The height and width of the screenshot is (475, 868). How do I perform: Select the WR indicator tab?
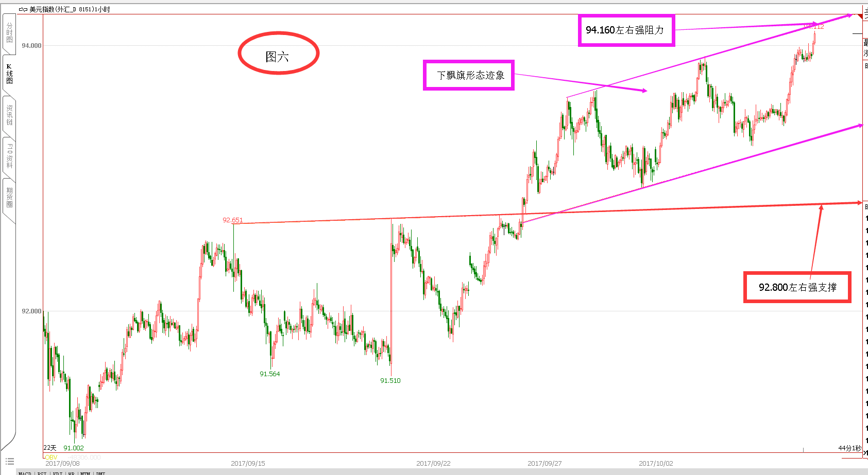(x=71, y=473)
